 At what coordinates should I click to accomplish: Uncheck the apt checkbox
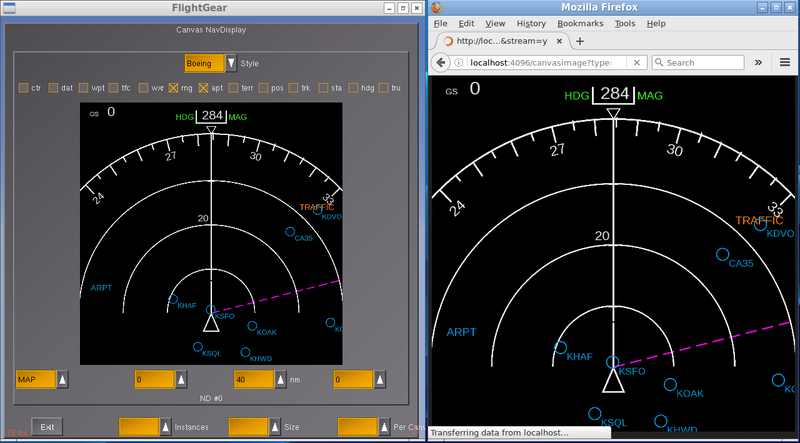tap(204, 88)
